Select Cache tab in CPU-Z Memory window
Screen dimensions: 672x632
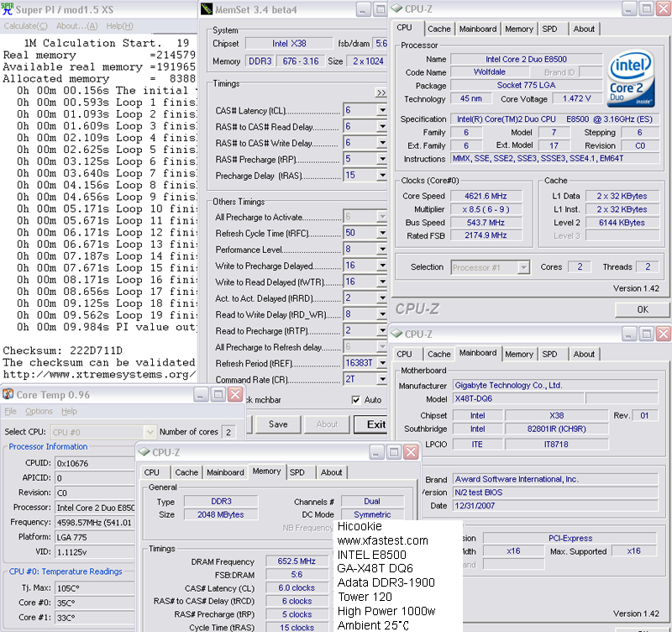click(186, 472)
